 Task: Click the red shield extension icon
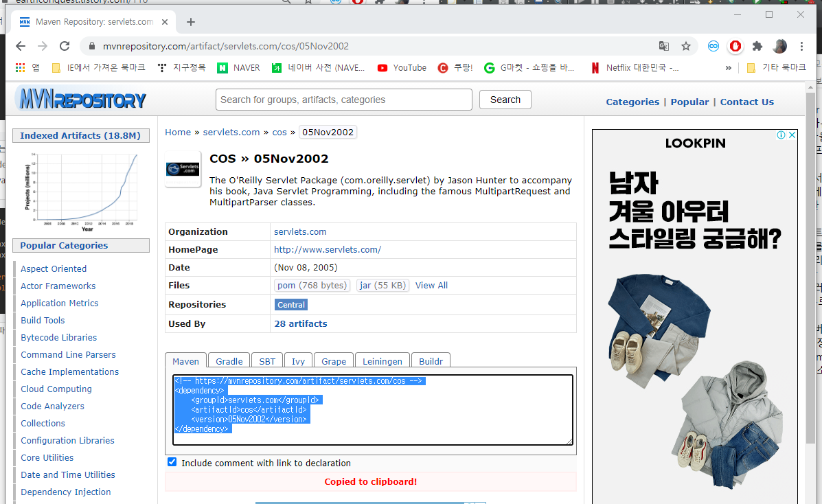[735, 46]
